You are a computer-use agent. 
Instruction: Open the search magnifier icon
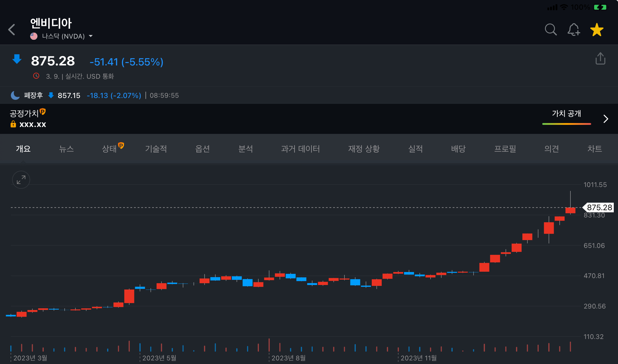551,30
